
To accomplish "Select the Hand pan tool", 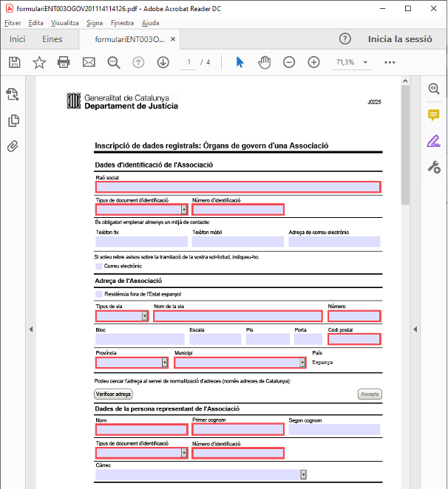I will coord(264,62).
